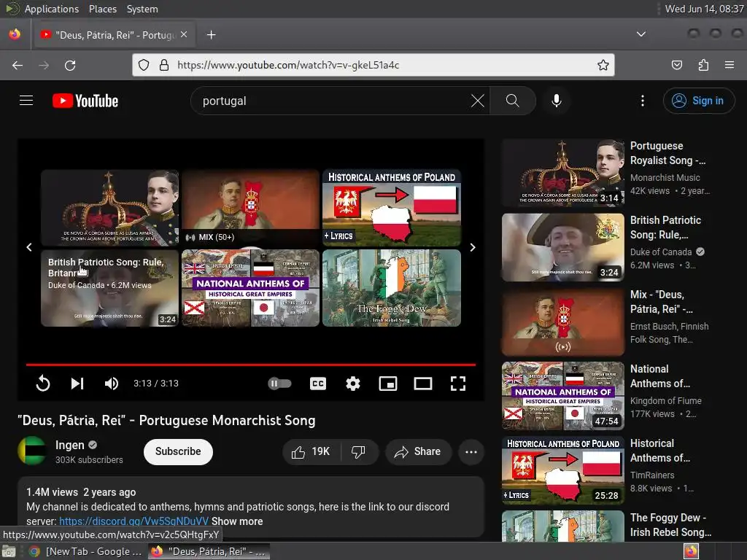The width and height of the screenshot is (747, 560).
Task: Submit search with magnifier button
Action: [513, 101]
